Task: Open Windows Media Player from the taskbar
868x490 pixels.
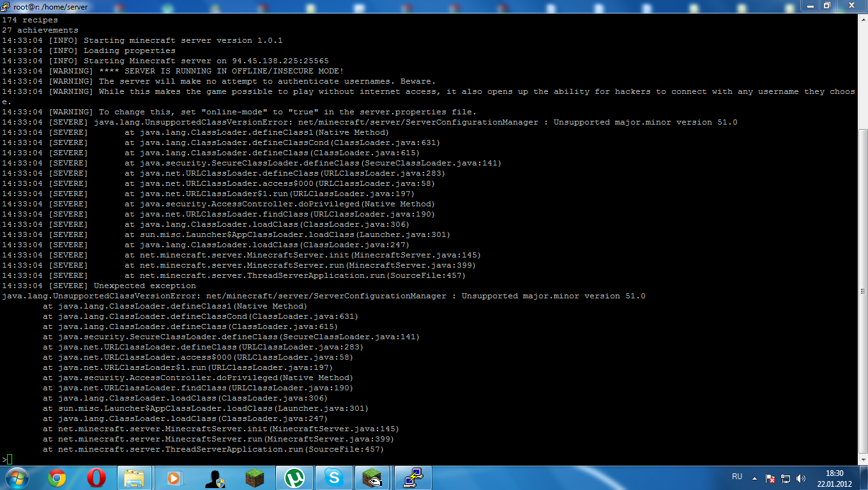Action: point(173,478)
